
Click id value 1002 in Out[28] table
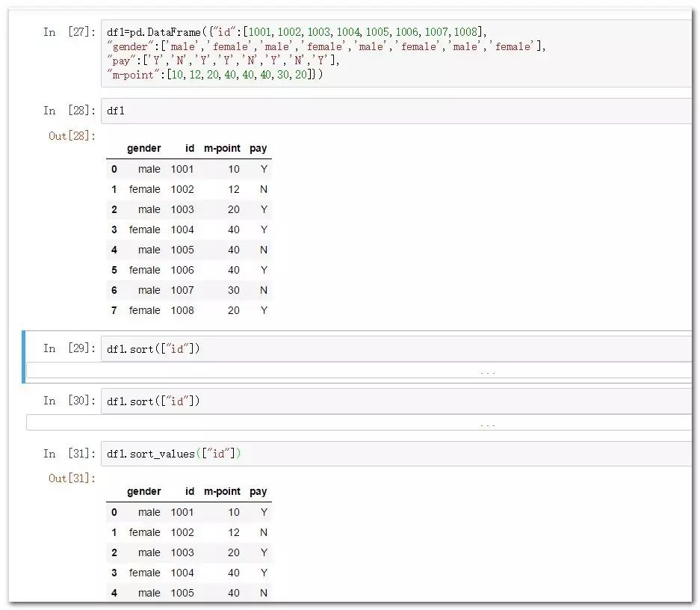182,189
